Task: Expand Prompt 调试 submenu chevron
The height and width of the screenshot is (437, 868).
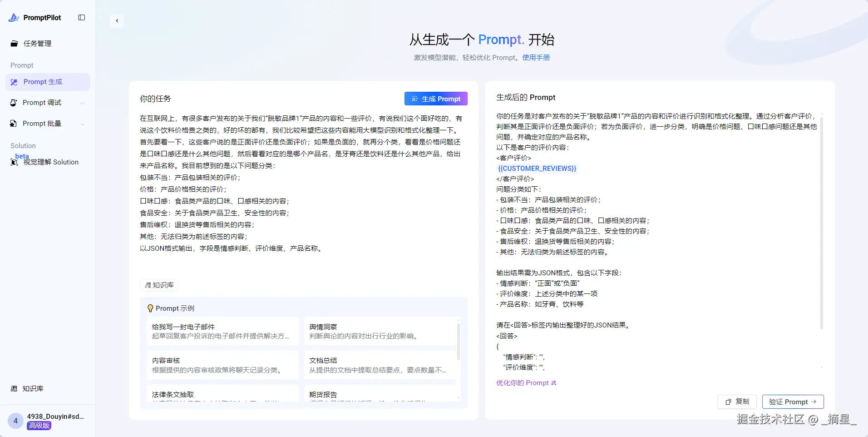Action: pyautogui.click(x=83, y=103)
